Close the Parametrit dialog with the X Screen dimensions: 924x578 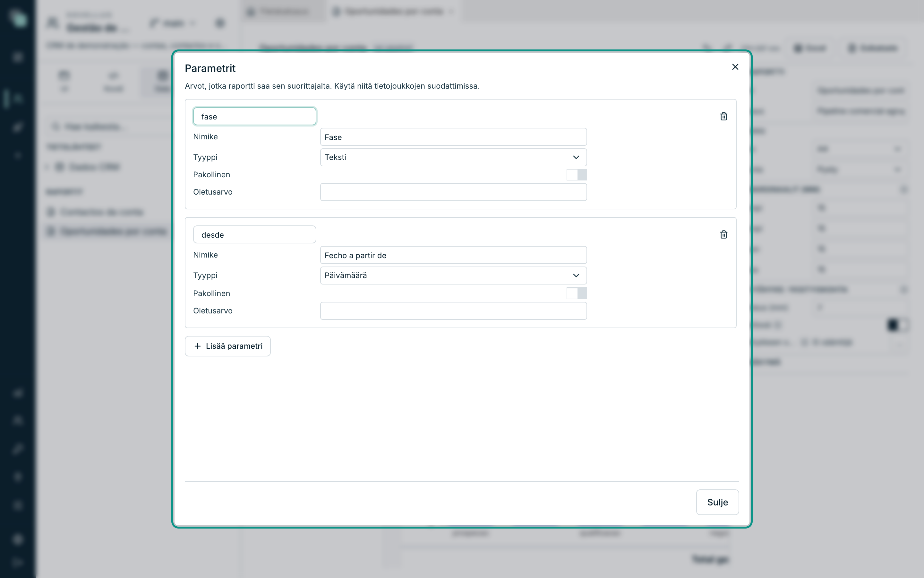click(735, 67)
